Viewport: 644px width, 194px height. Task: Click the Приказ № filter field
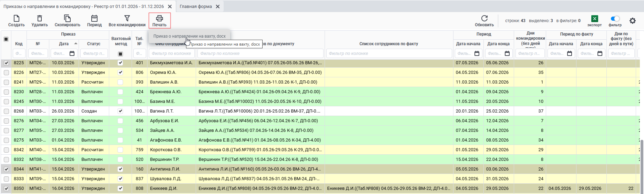coord(38,54)
